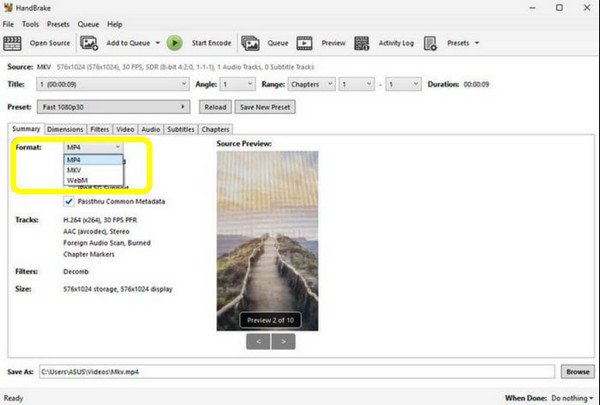
Task: Click the H.264 (x264), 30 FPS PFR text
Action: tap(100, 220)
